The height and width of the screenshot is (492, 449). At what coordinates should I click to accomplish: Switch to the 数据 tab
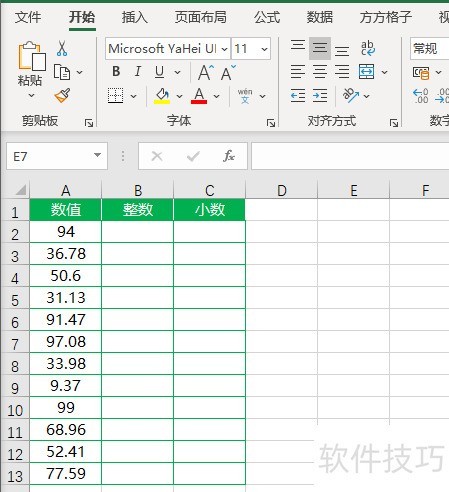click(x=320, y=17)
